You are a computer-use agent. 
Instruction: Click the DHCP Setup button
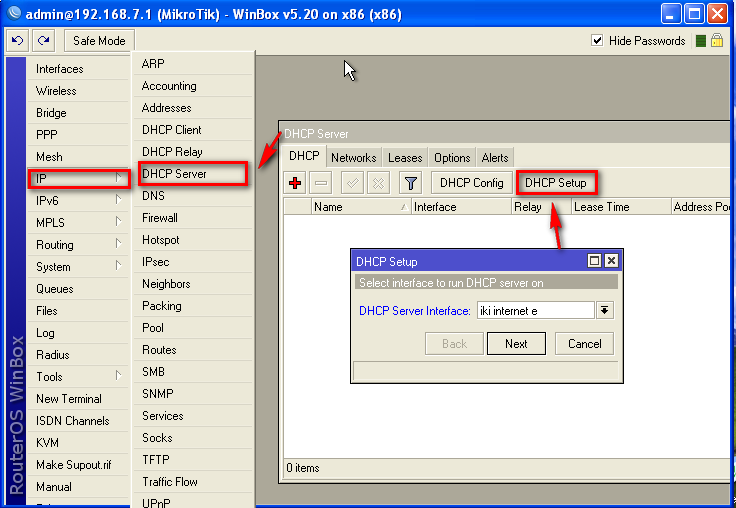(556, 183)
